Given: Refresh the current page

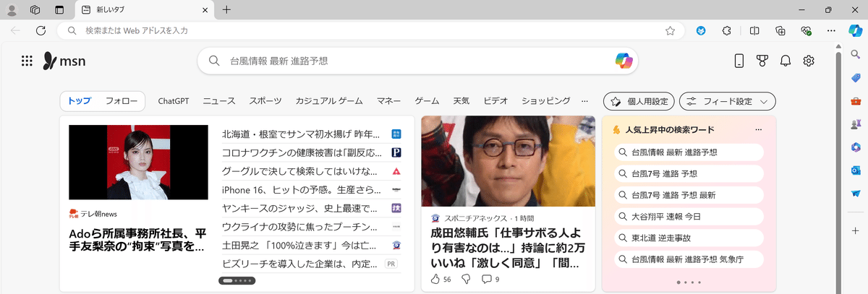Looking at the screenshot, I should (41, 30).
